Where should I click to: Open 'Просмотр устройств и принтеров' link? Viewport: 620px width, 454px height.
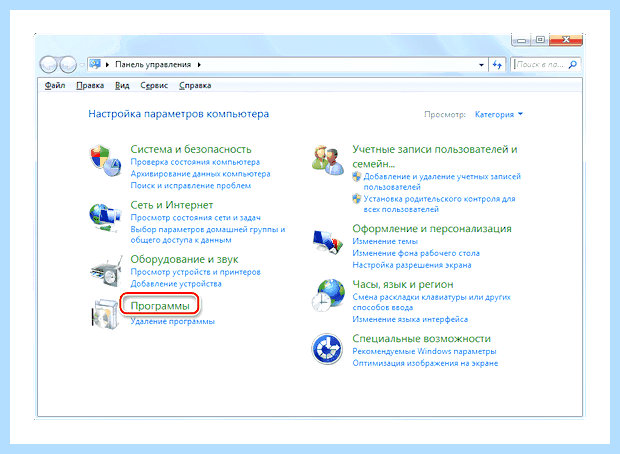[x=195, y=272]
